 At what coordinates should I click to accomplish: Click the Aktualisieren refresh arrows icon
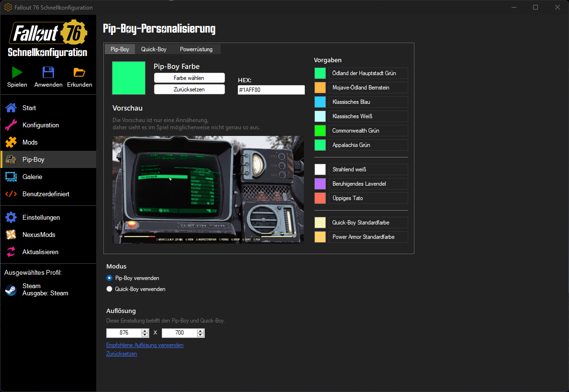(11, 252)
